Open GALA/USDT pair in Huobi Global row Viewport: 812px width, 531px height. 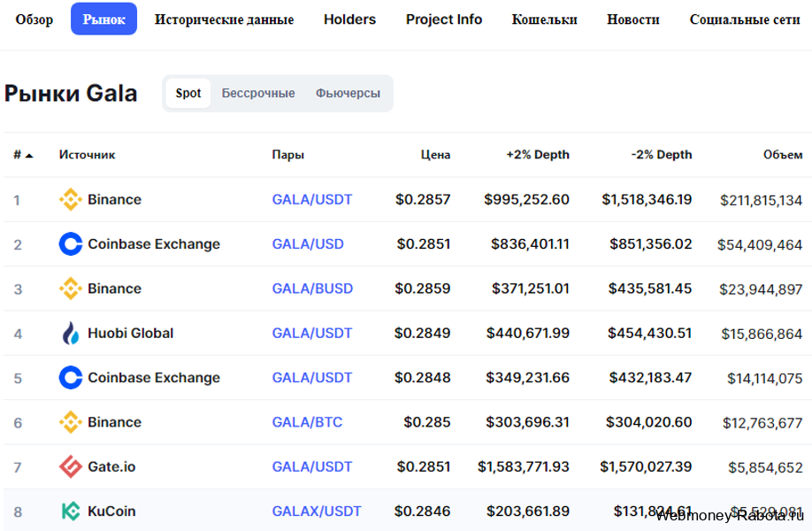pyautogui.click(x=312, y=333)
